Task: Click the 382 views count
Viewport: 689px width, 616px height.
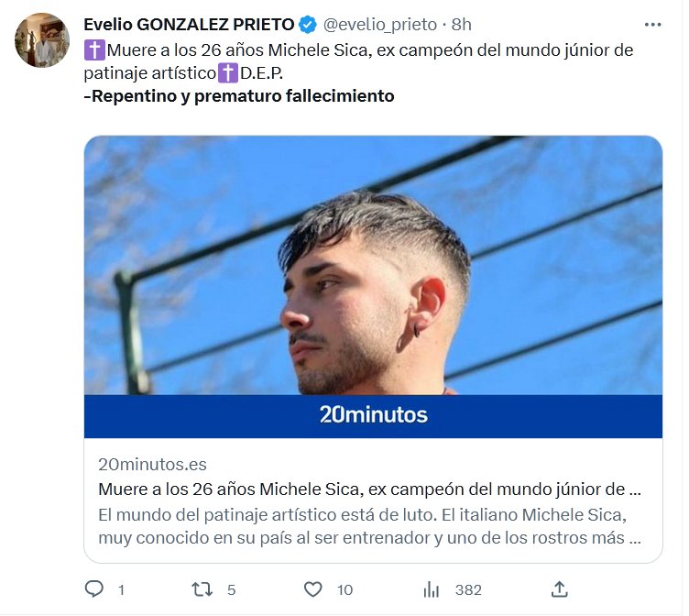Action: 468,589
